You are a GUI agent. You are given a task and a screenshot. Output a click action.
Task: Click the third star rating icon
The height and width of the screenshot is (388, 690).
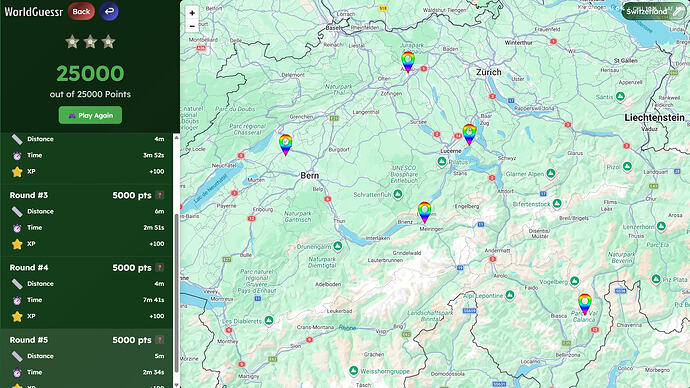[108, 42]
